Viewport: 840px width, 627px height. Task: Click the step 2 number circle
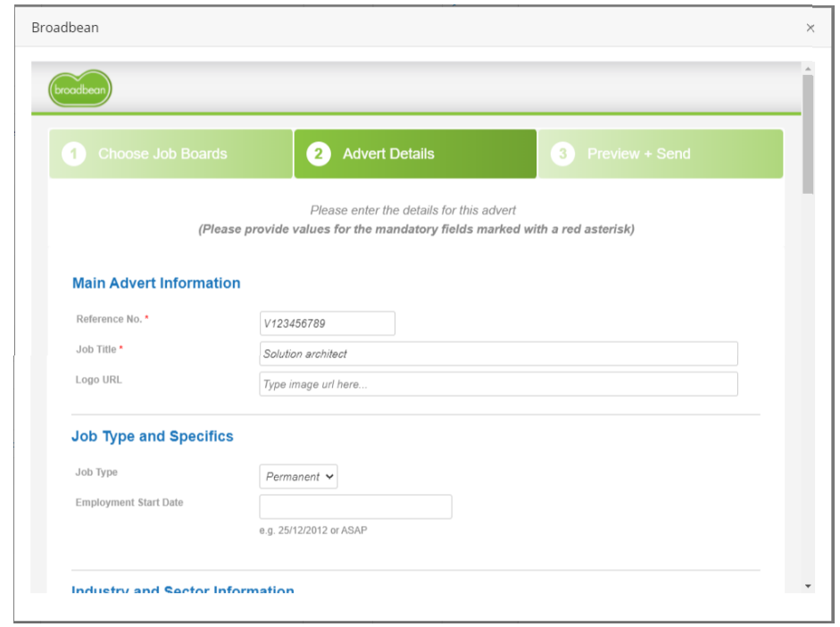click(318, 154)
